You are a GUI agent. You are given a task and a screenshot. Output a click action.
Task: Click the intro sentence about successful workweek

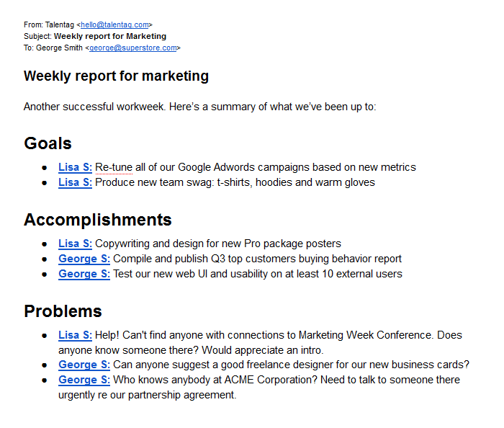[x=200, y=107]
